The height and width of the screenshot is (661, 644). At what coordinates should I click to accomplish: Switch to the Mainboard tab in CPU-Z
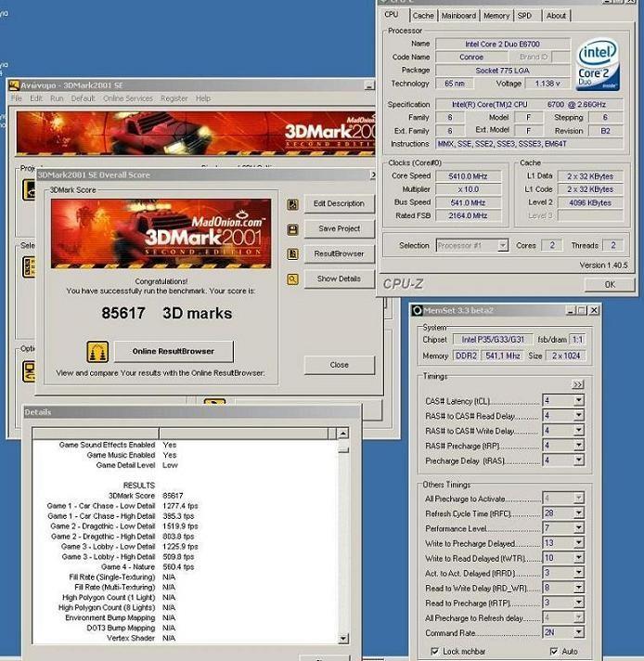click(x=458, y=16)
